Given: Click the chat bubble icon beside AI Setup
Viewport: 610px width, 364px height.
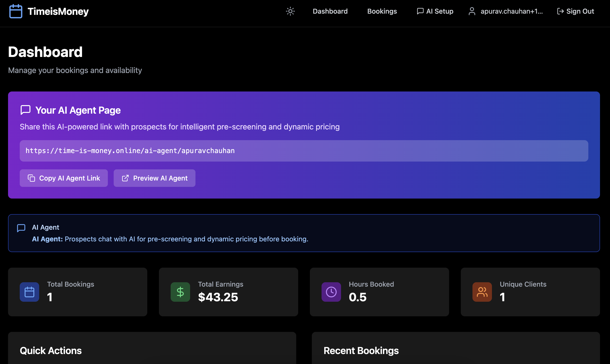Looking at the screenshot, I should pyautogui.click(x=420, y=11).
